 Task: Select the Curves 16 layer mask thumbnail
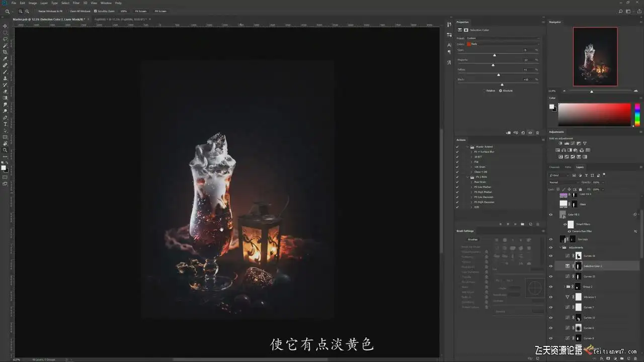point(579,256)
